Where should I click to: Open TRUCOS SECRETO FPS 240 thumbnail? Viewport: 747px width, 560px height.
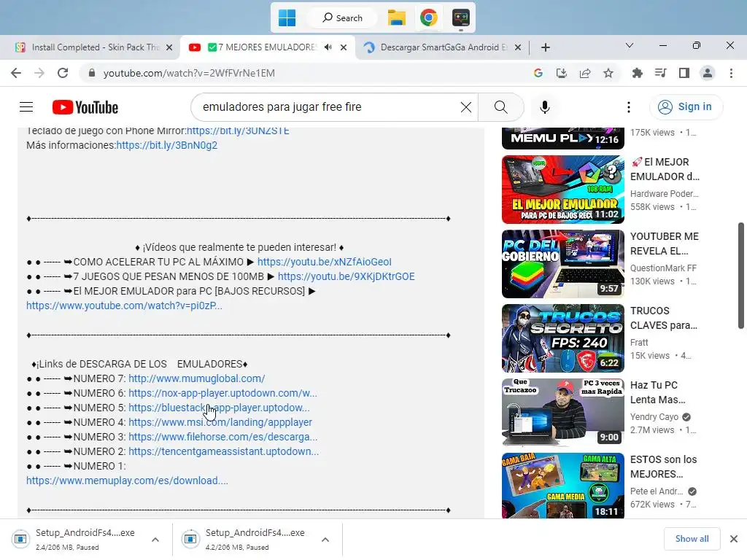point(562,338)
